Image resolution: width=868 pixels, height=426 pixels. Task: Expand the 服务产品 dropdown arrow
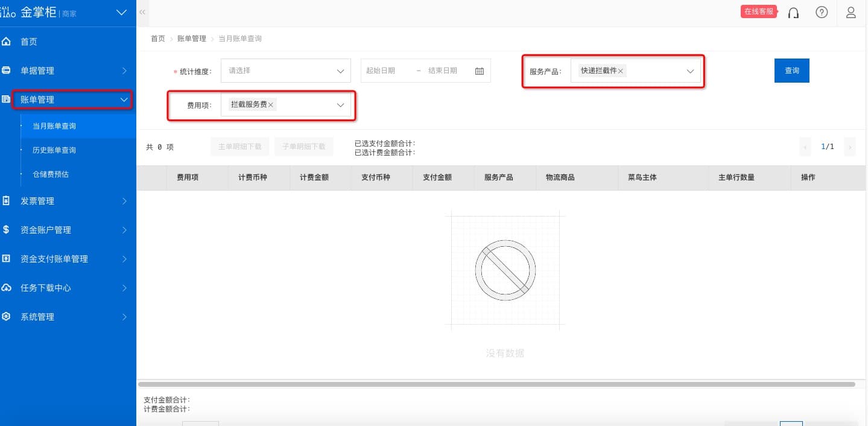coord(691,71)
